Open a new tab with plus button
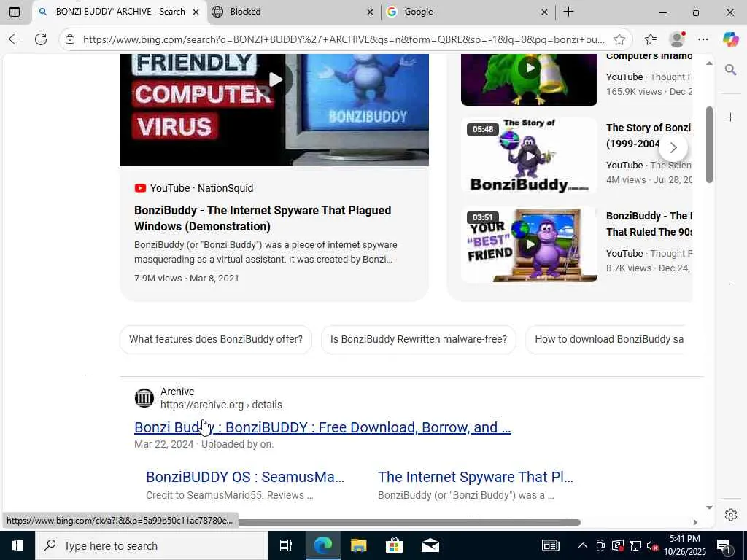 [569, 12]
